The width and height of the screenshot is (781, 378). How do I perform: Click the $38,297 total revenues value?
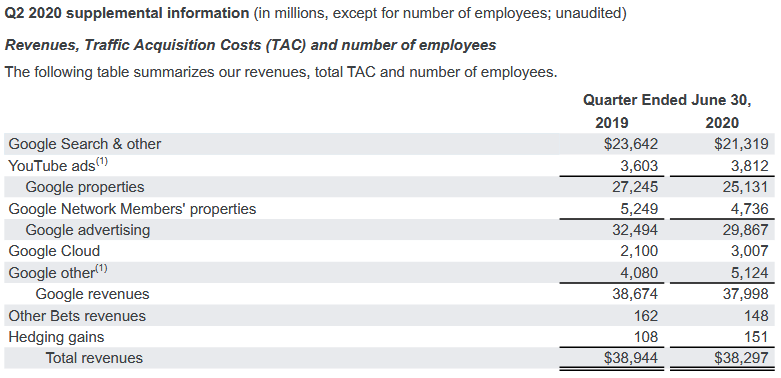[741, 358]
